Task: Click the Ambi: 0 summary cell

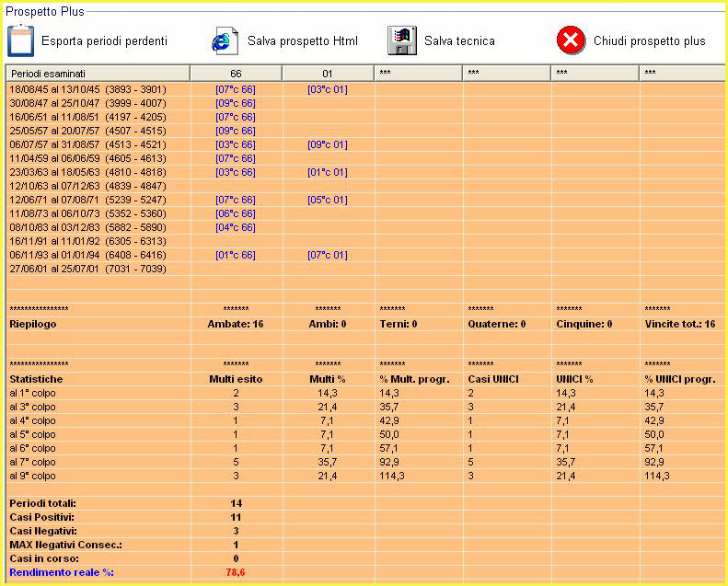Action: [x=328, y=325]
